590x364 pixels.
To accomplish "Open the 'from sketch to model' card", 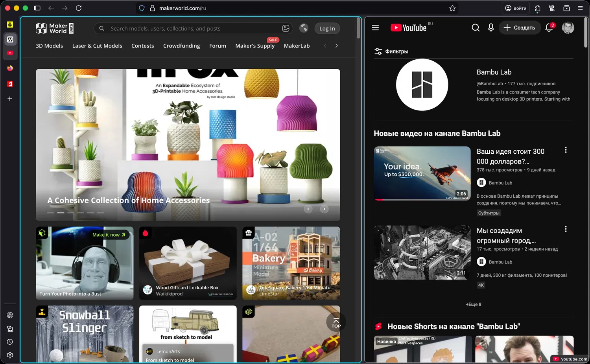I will 188,334.
